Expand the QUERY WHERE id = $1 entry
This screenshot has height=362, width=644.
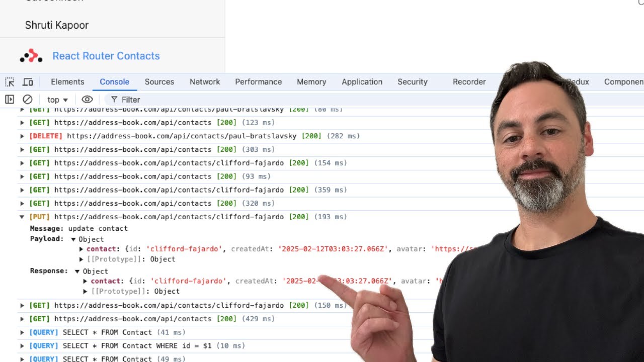click(22, 346)
